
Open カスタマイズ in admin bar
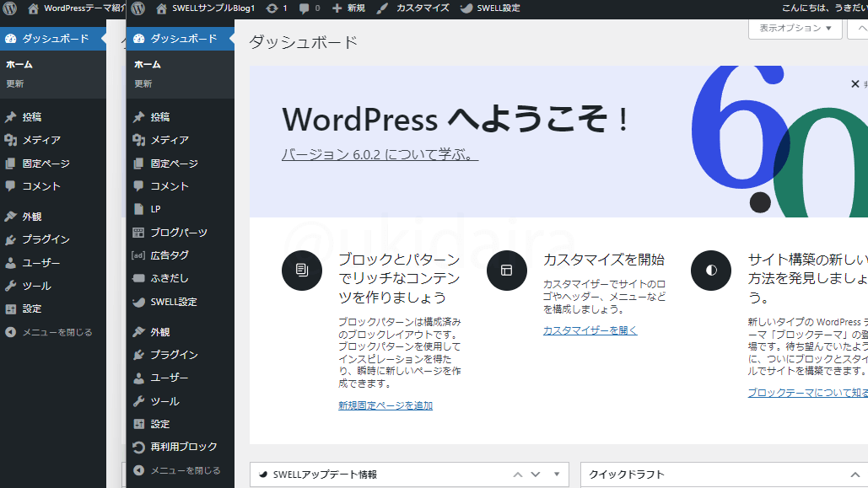[x=413, y=8]
